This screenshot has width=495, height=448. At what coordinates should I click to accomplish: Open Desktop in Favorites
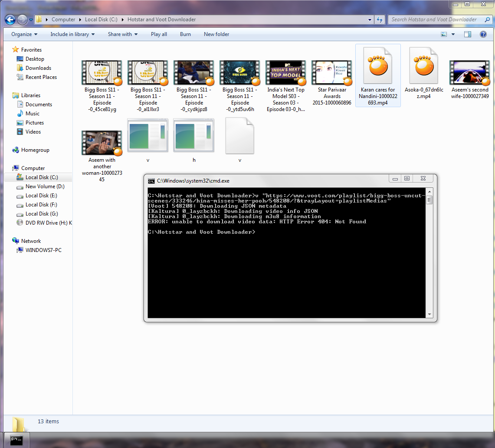click(x=35, y=59)
